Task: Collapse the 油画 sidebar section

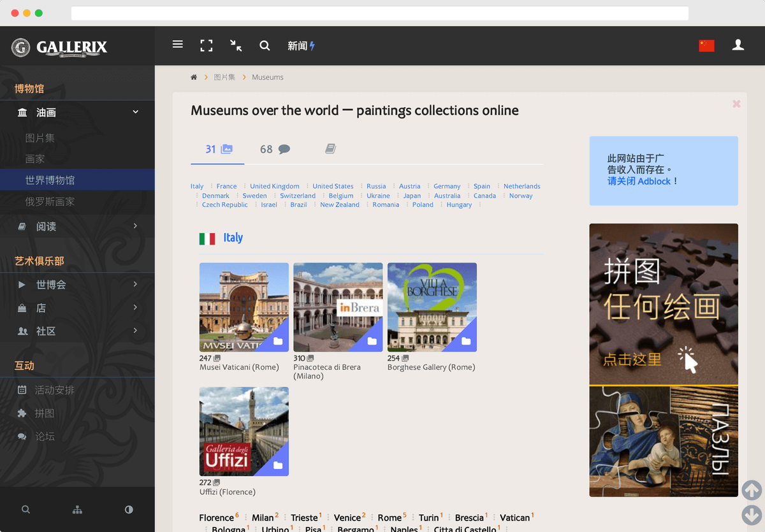Action: [x=77, y=112]
